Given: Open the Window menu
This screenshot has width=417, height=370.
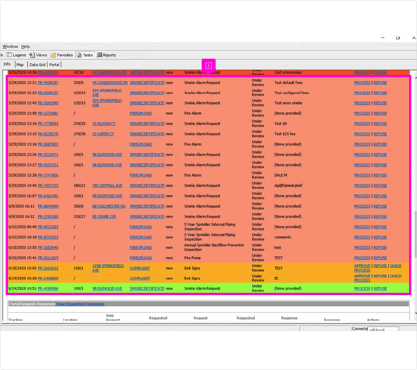Looking at the screenshot, I should pyautogui.click(x=10, y=46).
